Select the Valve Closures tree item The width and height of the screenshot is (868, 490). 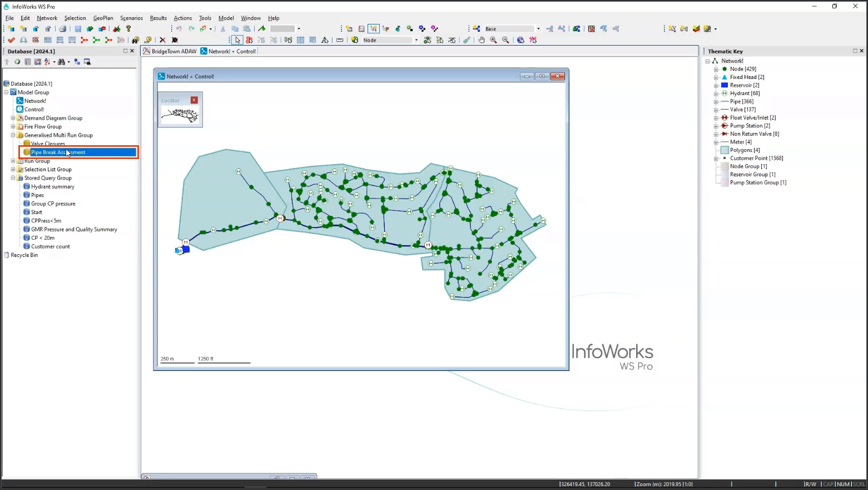coord(48,144)
